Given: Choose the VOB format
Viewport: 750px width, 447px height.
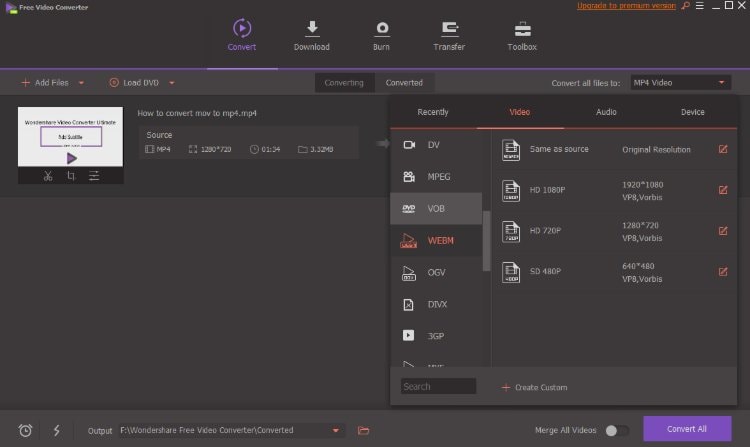Looking at the screenshot, I should pyautogui.click(x=436, y=208).
